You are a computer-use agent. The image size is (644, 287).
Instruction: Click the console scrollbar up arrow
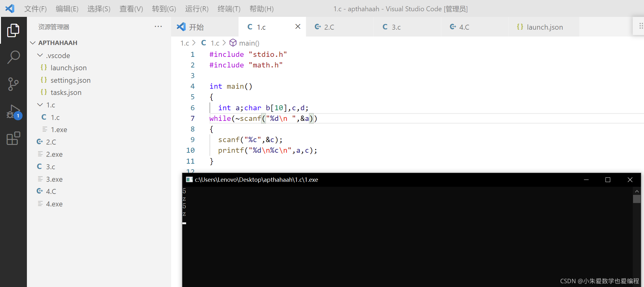636,191
